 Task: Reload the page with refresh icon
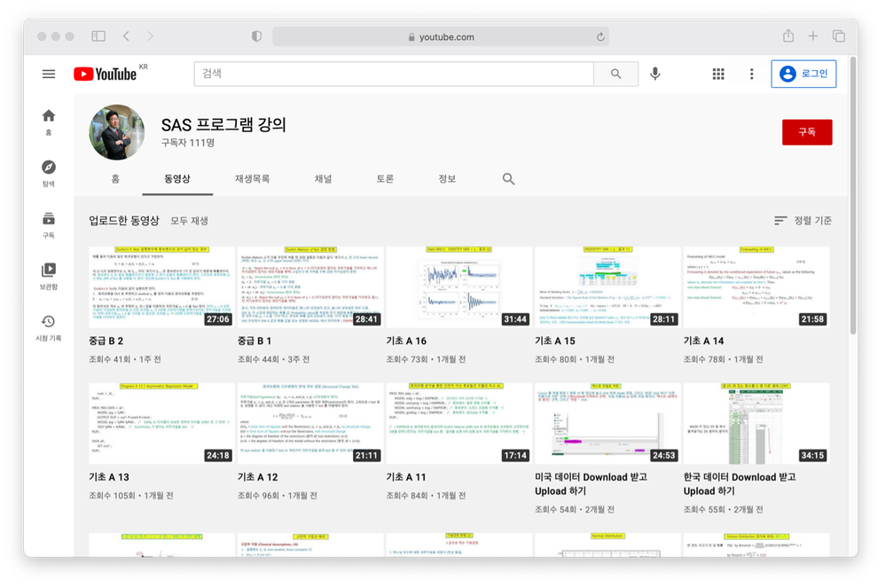[x=600, y=36]
